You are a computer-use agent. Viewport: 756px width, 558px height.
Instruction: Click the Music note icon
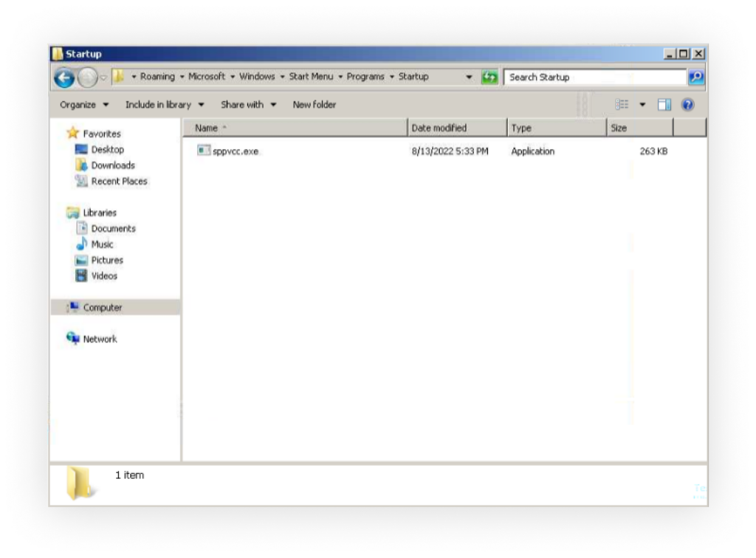[81, 244]
